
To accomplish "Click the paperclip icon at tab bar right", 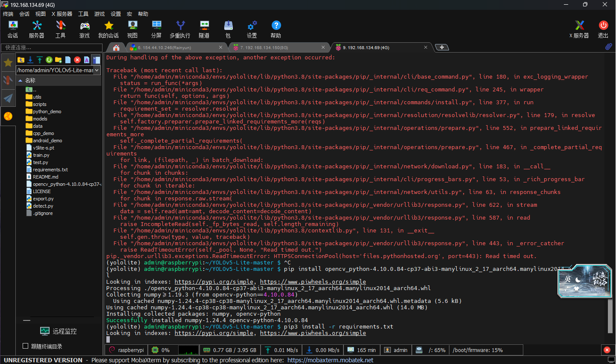I will [609, 47].
